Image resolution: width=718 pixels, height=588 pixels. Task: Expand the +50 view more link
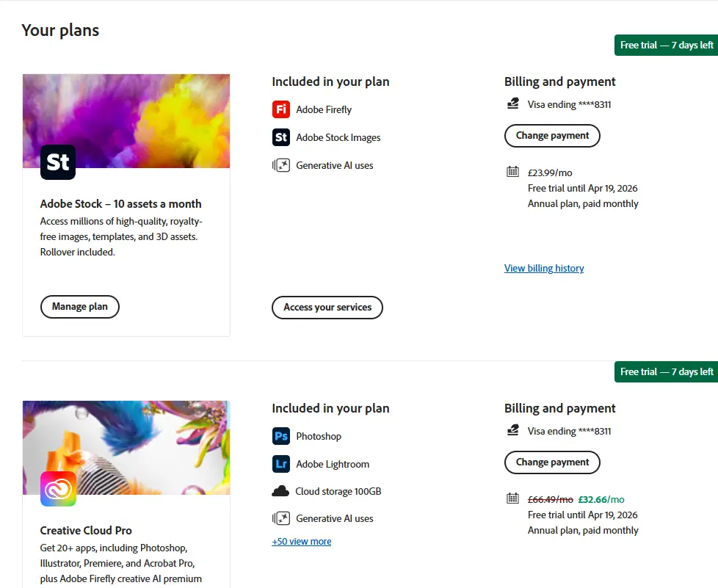pyautogui.click(x=301, y=541)
